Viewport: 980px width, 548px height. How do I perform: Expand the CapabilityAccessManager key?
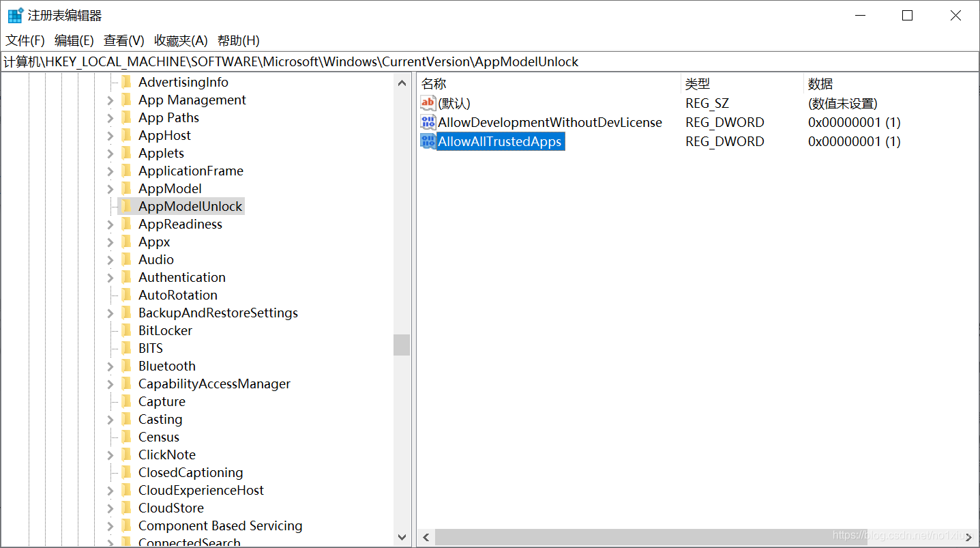(x=110, y=384)
